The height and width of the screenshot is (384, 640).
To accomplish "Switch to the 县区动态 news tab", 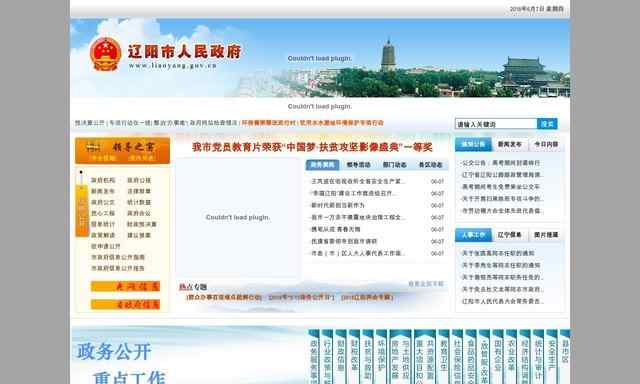I will click(430, 165).
